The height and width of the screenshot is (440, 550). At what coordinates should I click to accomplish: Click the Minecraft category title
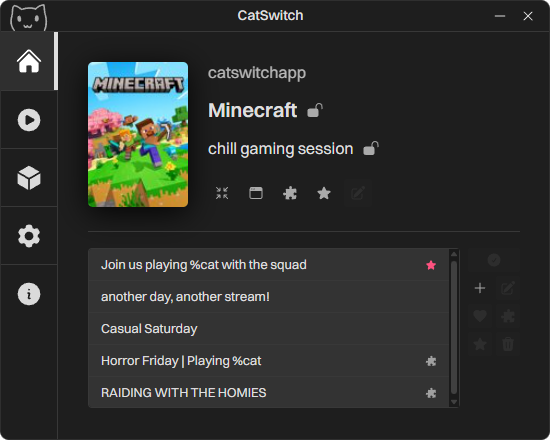253,110
